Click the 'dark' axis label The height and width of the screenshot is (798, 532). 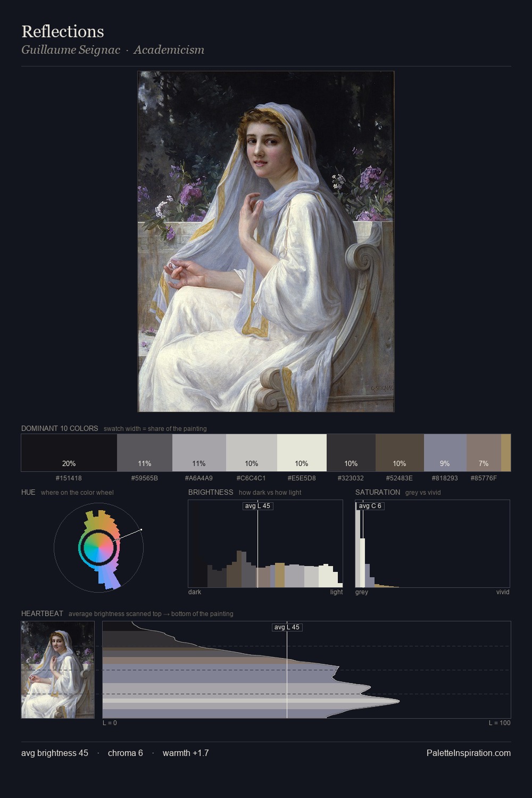pyautogui.click(x=195, y=592)
